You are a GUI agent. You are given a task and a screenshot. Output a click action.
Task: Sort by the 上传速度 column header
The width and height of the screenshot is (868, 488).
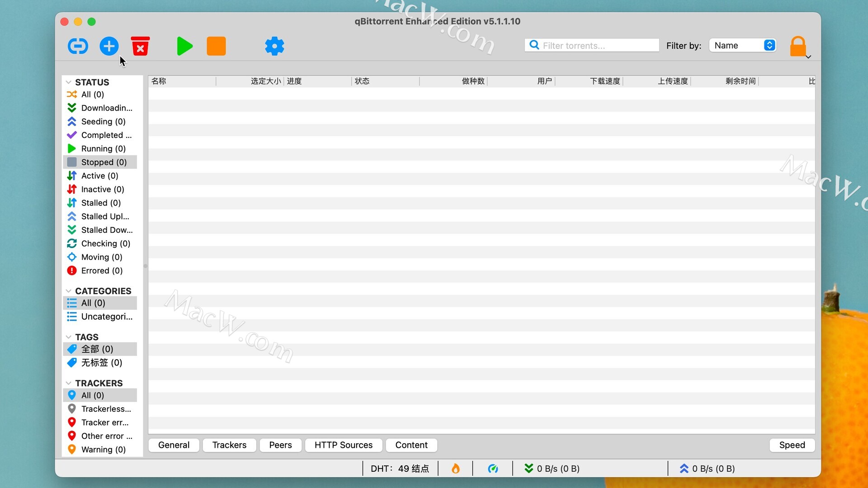coord(657,81)
